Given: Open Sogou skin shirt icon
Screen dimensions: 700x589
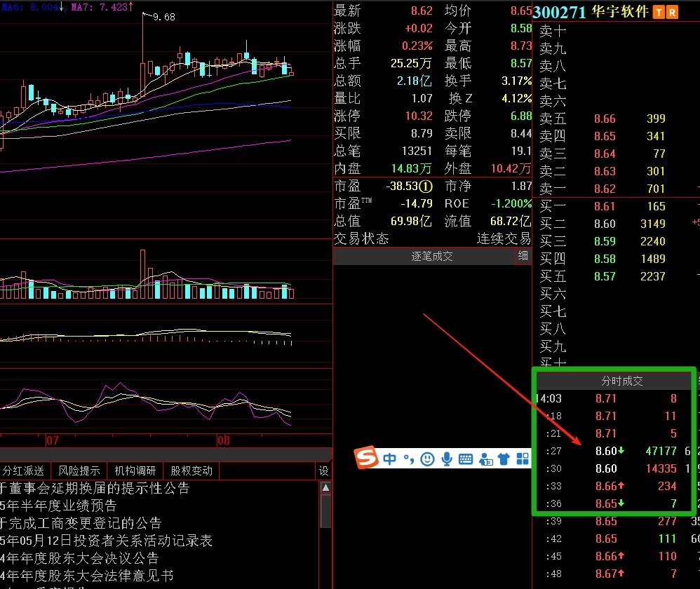Looking at the screenshot, I should 504,459.
